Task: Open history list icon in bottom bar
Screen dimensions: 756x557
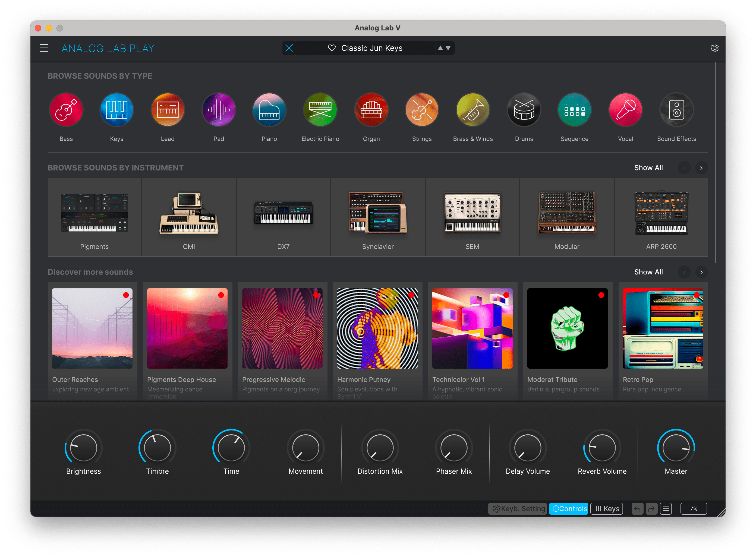Action: (666, 509)
